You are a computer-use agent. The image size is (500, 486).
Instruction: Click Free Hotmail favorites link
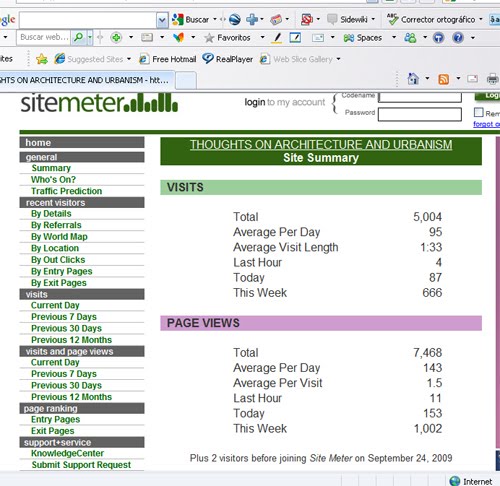point(167,59)
